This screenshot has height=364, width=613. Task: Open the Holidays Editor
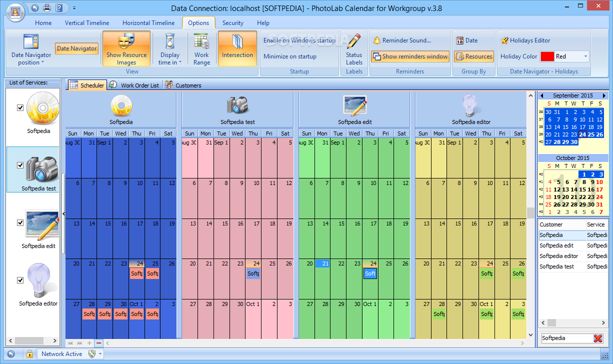tap(525, 40)
